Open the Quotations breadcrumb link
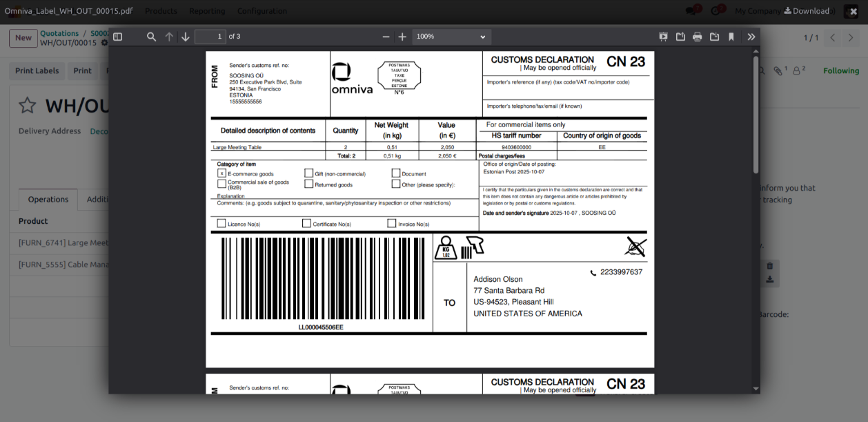This screenshot has width=868, height=422. click(x=59, y=33)
